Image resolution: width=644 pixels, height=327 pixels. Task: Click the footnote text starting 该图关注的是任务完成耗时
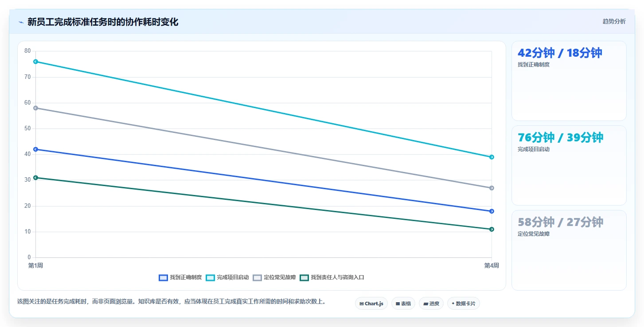[x=172, y=301]
